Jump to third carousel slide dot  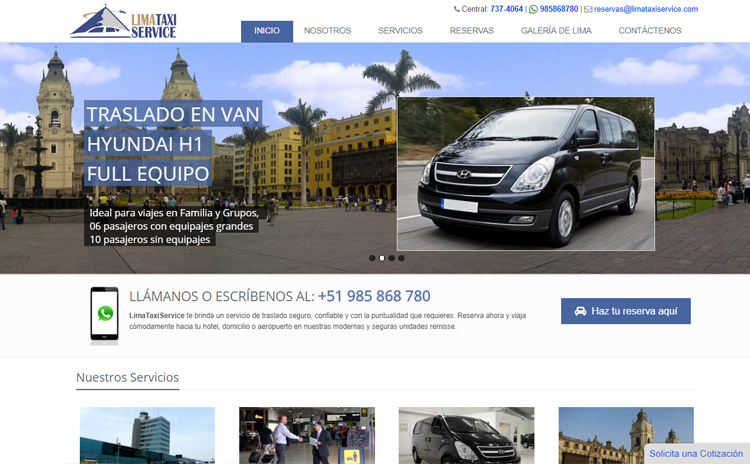click(392, 258)
